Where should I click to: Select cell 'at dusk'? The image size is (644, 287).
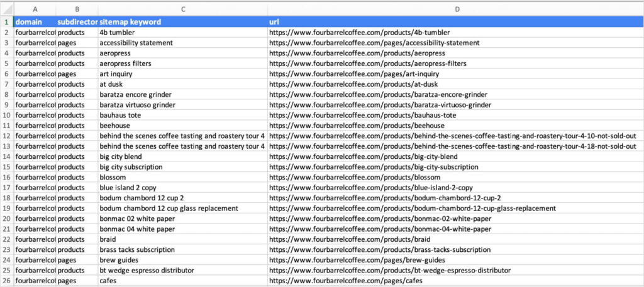pyautogui.click(x=183, y=84)
